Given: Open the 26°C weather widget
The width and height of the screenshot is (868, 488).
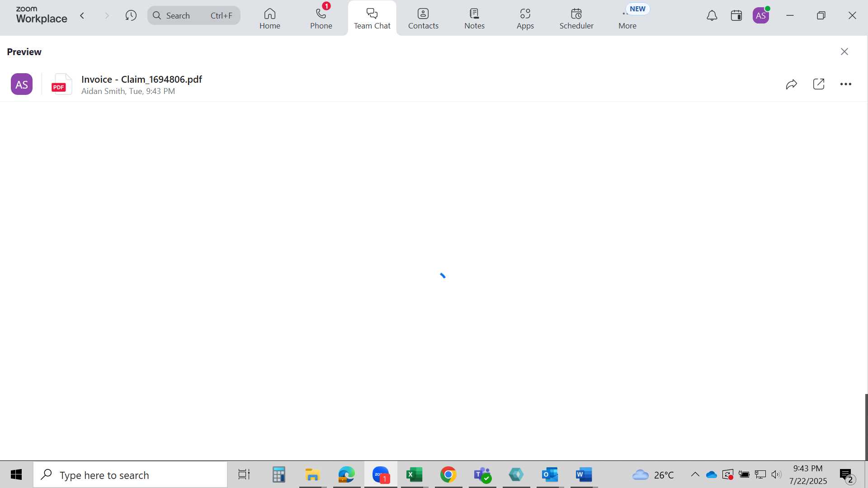Looking at the screenshot, I should [x=653, y=475].
